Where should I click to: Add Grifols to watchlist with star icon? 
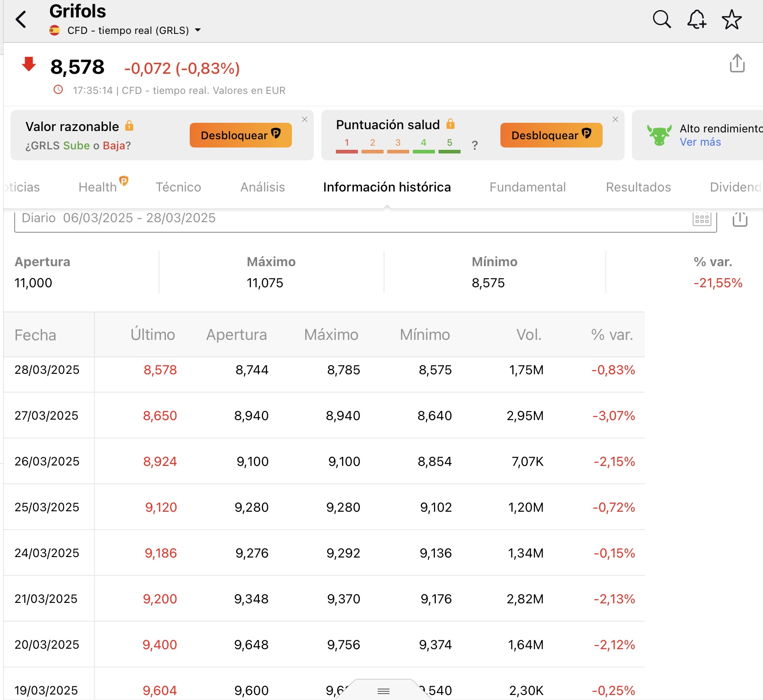[x=731, y=20]
